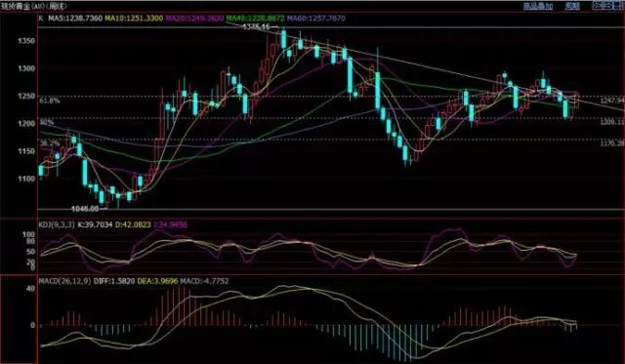Click the MACD:-4.7752 value

point(204,281)
